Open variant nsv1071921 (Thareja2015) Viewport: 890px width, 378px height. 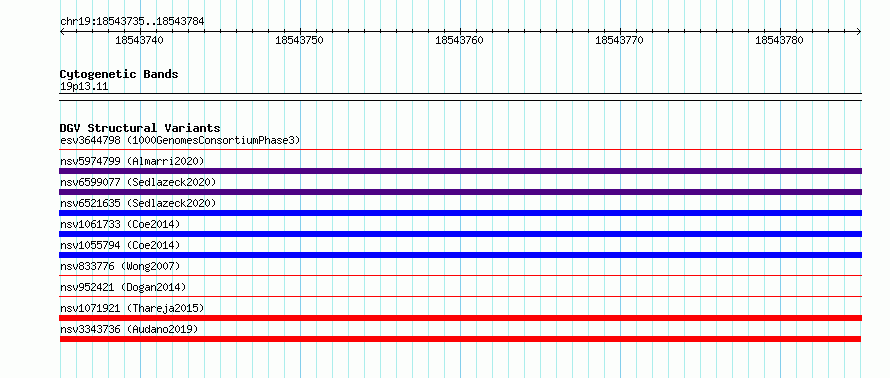pos(132,308)
